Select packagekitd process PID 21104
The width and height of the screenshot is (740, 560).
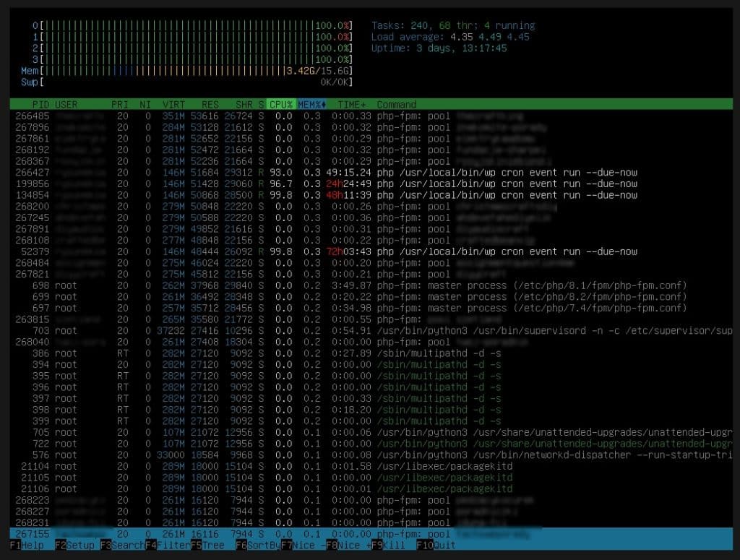tap(371, 466)
